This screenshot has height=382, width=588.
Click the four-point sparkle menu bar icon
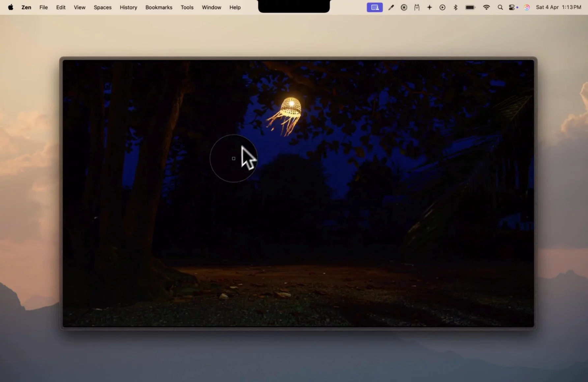429,7
